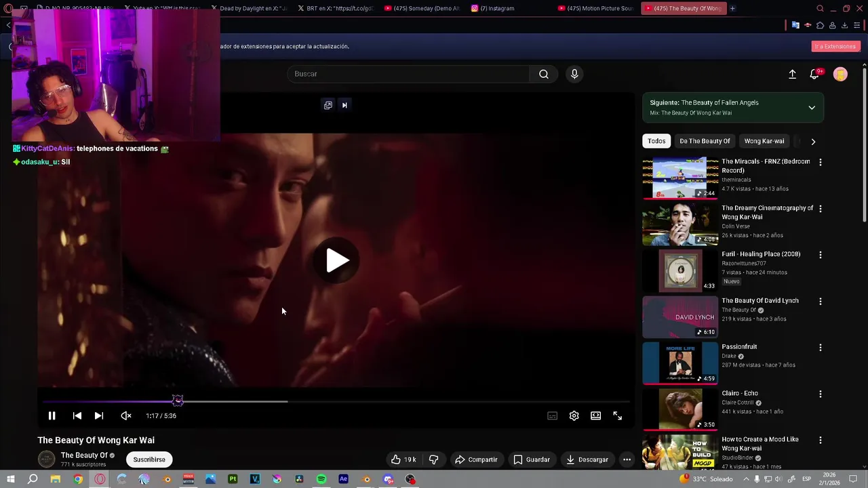Open options for Passionfruit video
868x488 pixels.
[821, 347]
